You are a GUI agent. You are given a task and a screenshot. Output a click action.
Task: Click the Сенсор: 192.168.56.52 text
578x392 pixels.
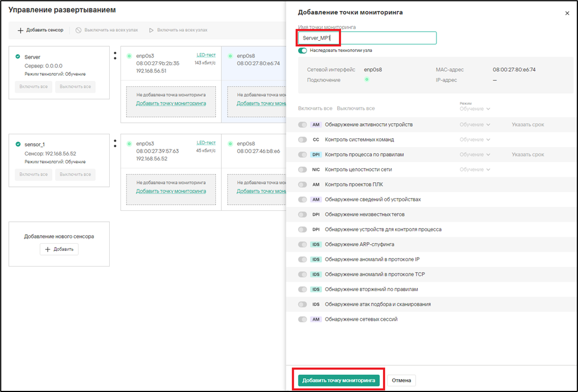tap(50, 153)
